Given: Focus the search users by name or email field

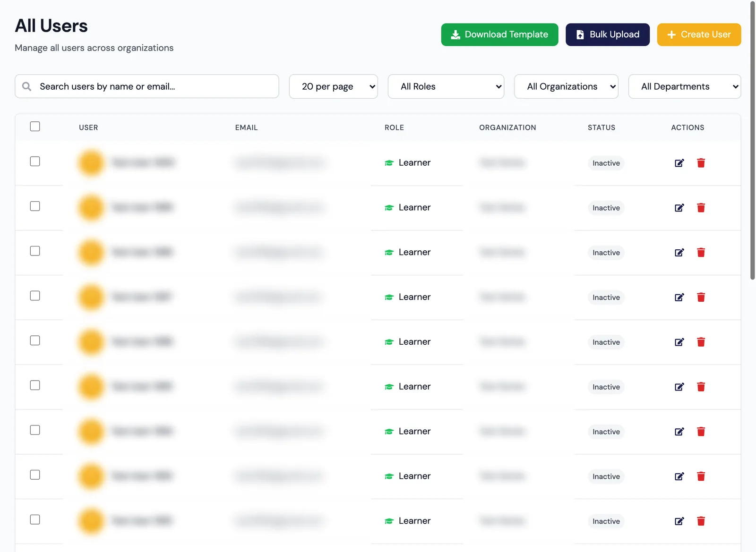Looking at the screenshot, I should tap(147, 86).
